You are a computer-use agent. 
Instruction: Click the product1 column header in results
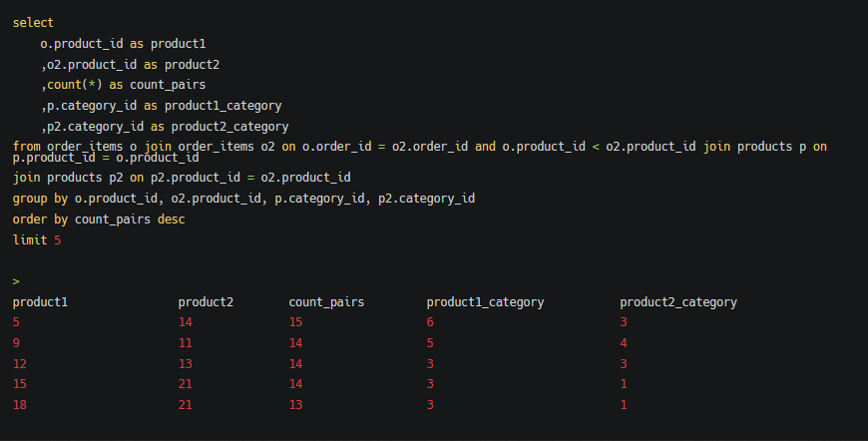click(40, 302)
